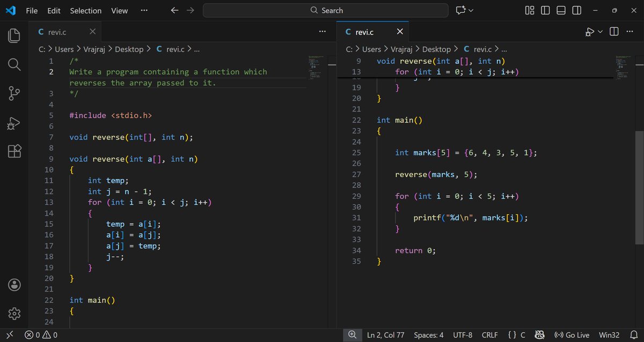The height and width of the screenshot is (342, 644).
Task: Split the right editor group
Action: [614, 32]
